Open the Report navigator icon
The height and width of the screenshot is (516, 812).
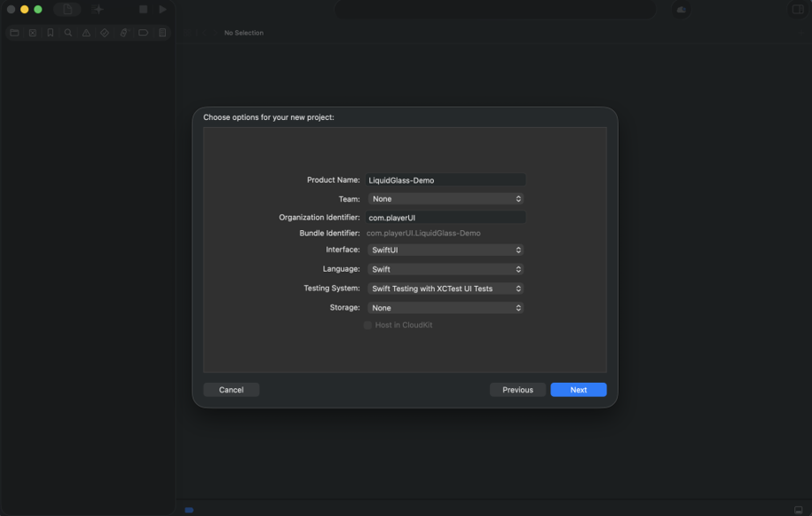(162, 33)
